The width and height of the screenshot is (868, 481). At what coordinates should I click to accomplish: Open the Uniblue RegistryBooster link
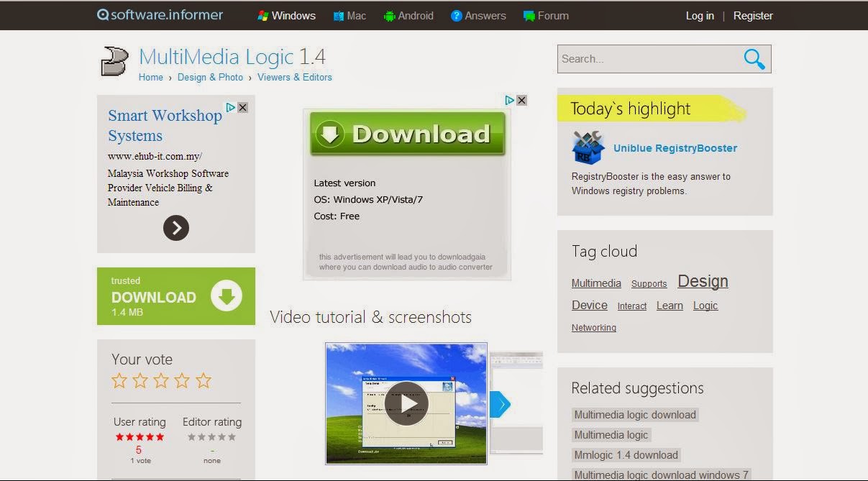point(675,148)
